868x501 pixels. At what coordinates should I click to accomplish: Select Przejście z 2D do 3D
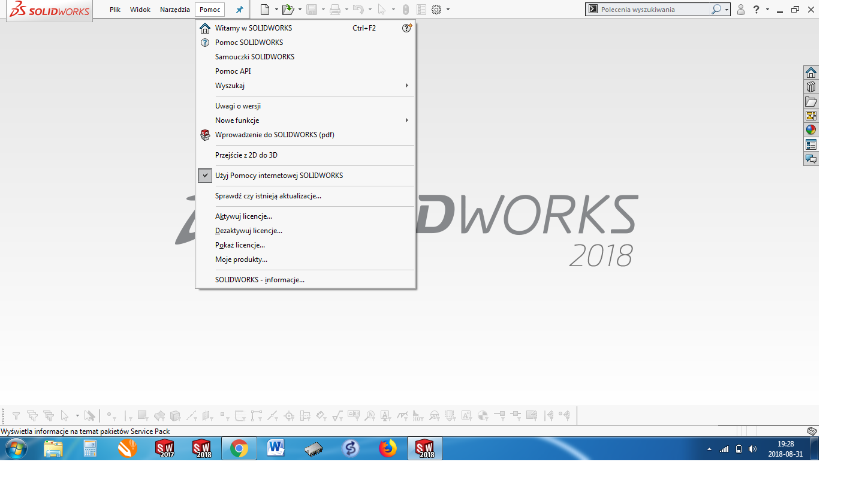click(x=306, y=155)
